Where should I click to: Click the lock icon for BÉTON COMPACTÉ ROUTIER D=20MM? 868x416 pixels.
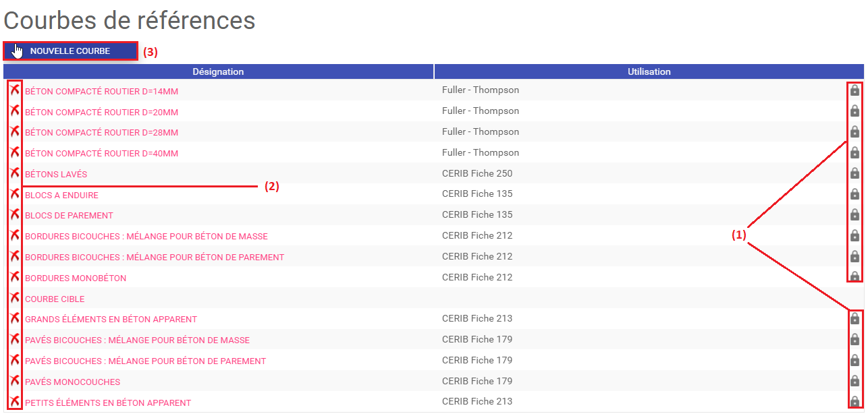coord(855,111)
